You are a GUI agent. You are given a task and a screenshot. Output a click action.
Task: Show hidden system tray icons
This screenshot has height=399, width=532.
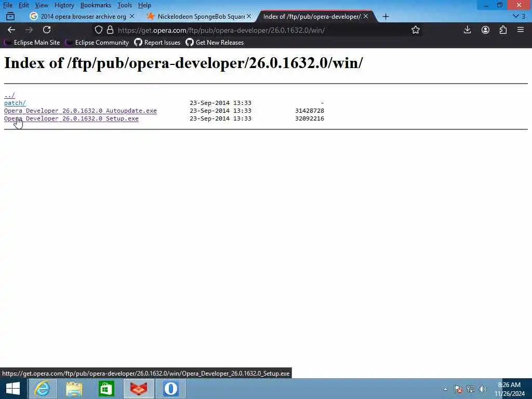point(445,389)
